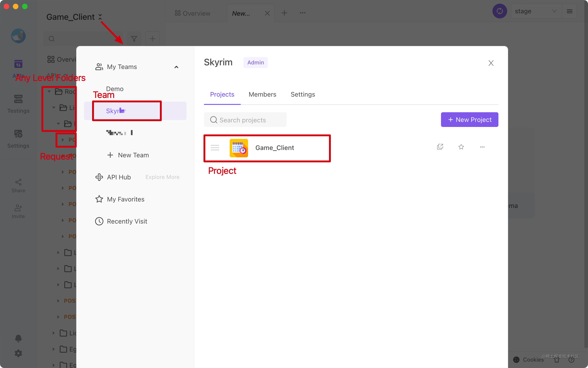Image resolution: width=588 pixels, height=368 pixels.
Task: Open app preferences gear icon
Action: pos(18,354)
